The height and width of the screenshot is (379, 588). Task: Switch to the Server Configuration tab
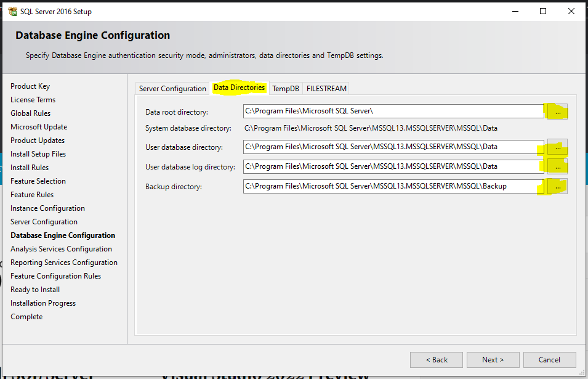coord(172,89)
